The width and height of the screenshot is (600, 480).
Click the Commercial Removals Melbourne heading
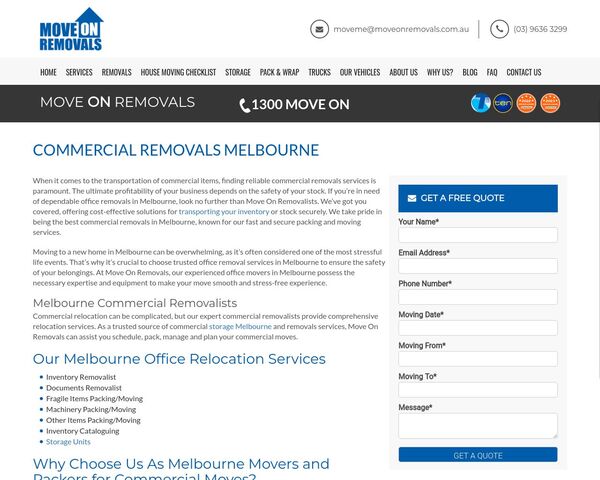pyautogui.click(x=176, y=150)
